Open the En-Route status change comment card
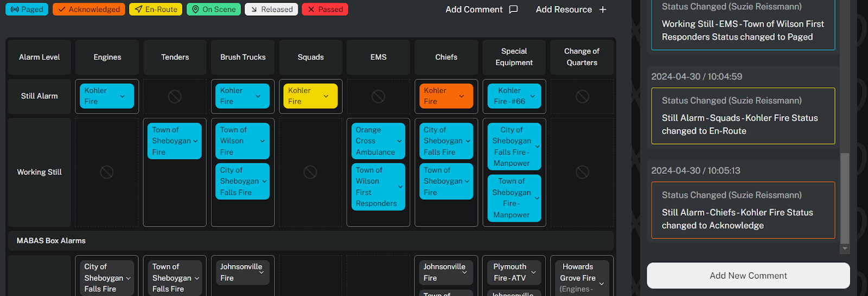This screenshot has width=868, height=296. tap(743, 116)
